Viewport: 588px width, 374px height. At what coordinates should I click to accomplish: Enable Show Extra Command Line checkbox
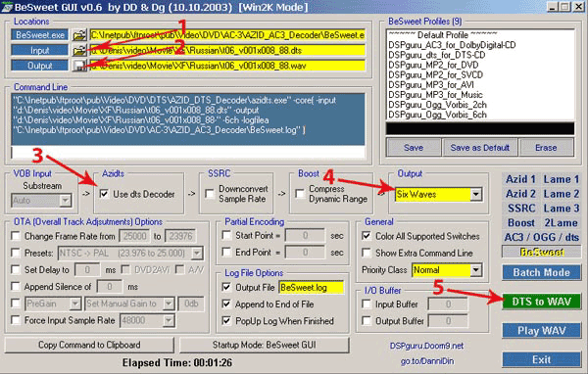click(367, 253)
